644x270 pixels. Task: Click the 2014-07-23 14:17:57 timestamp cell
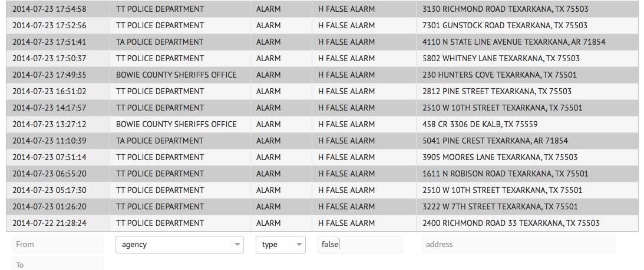click(x=49, y=108)
